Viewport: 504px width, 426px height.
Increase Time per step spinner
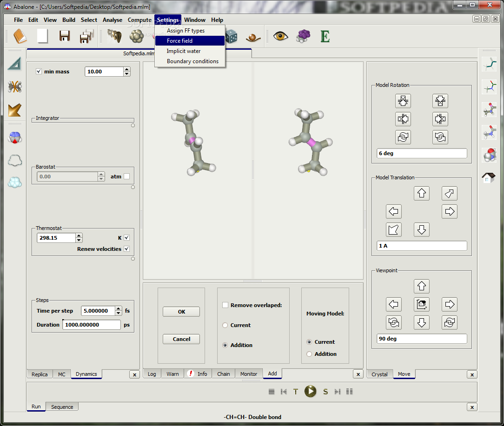coord(119,308)
